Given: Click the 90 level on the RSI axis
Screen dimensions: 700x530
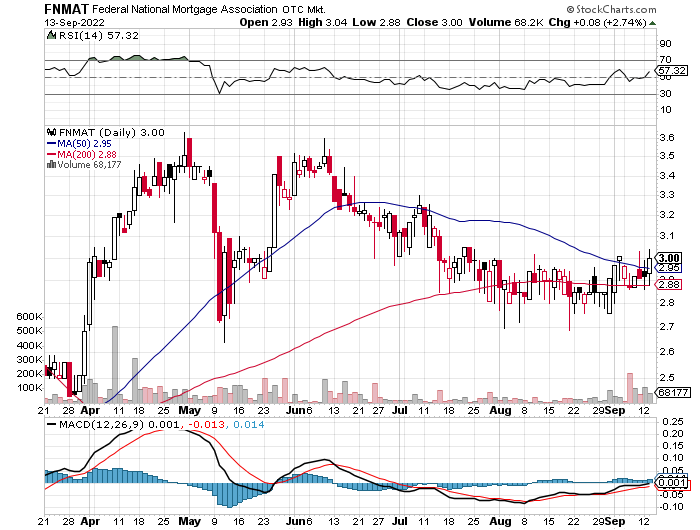Looking at the screenshot, I should (x=665, y=43).
